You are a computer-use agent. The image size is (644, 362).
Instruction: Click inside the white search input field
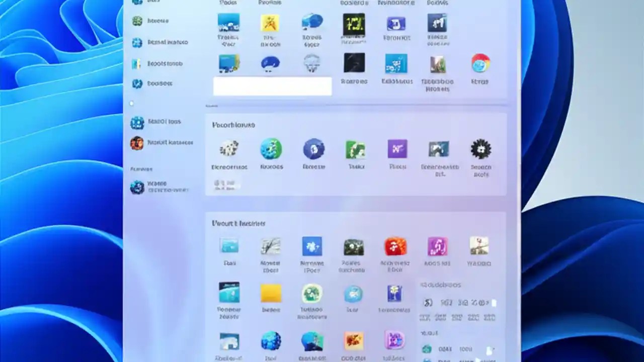click(272, 86)
